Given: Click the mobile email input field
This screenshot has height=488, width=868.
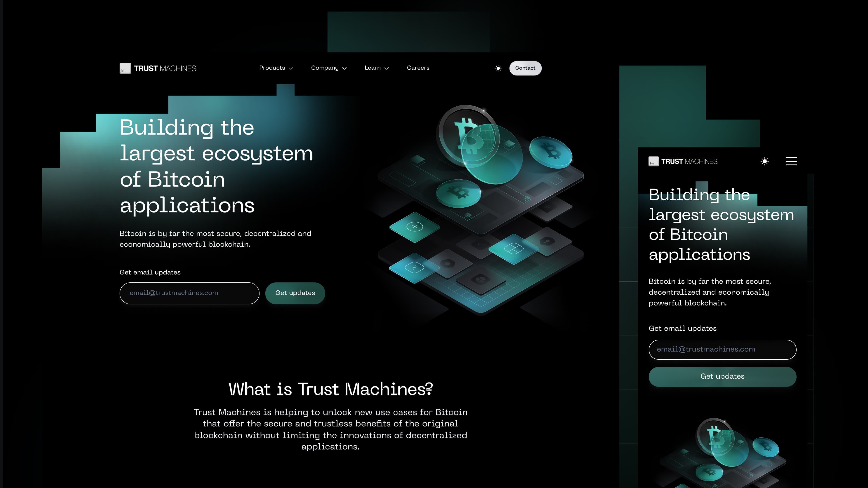Looking at the screenshot, I should click(722, 349).
